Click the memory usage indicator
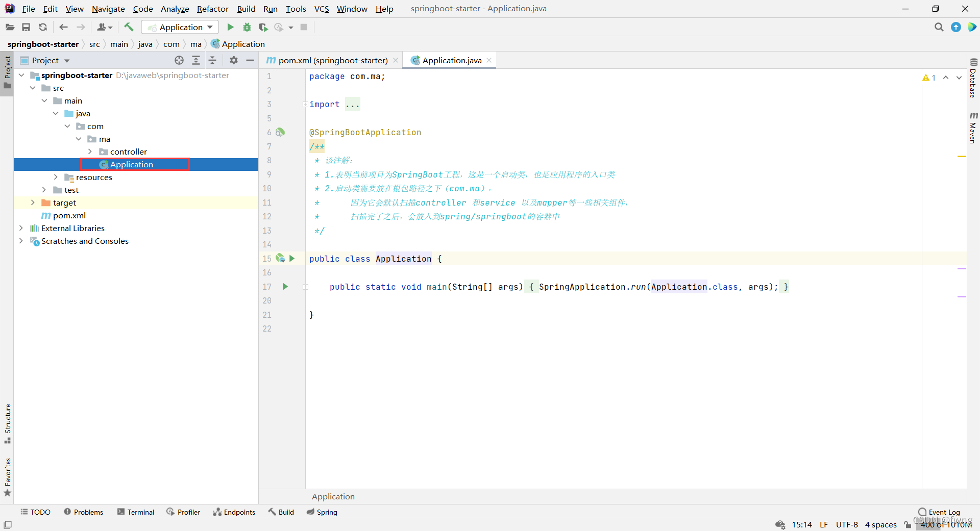 tap(946, 524)
